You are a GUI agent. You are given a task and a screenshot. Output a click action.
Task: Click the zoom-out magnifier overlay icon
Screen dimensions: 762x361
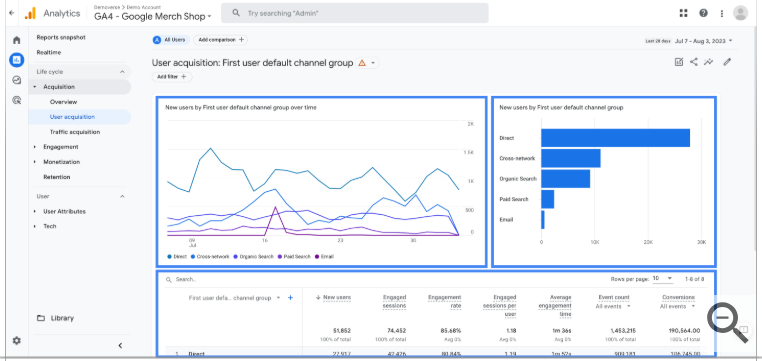(727, 322)
